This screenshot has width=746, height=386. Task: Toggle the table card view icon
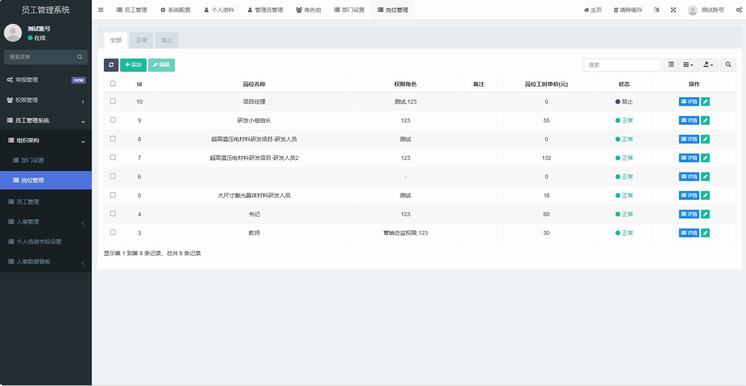point(671,65)
